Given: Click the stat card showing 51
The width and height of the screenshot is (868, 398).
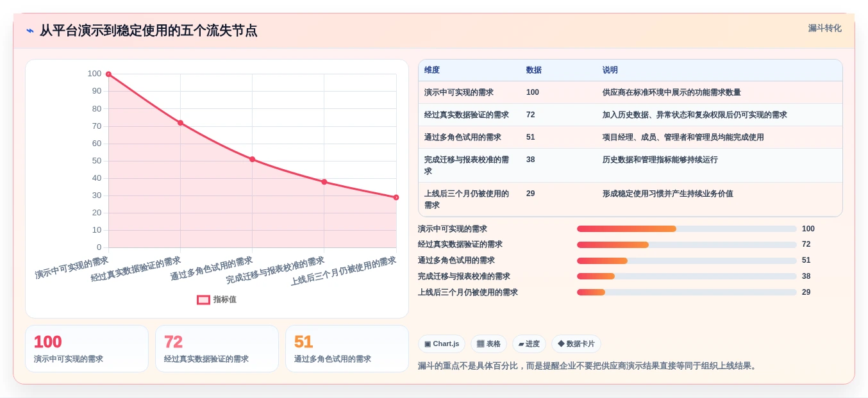Looking at the screenshot, I should coord(347,349).
